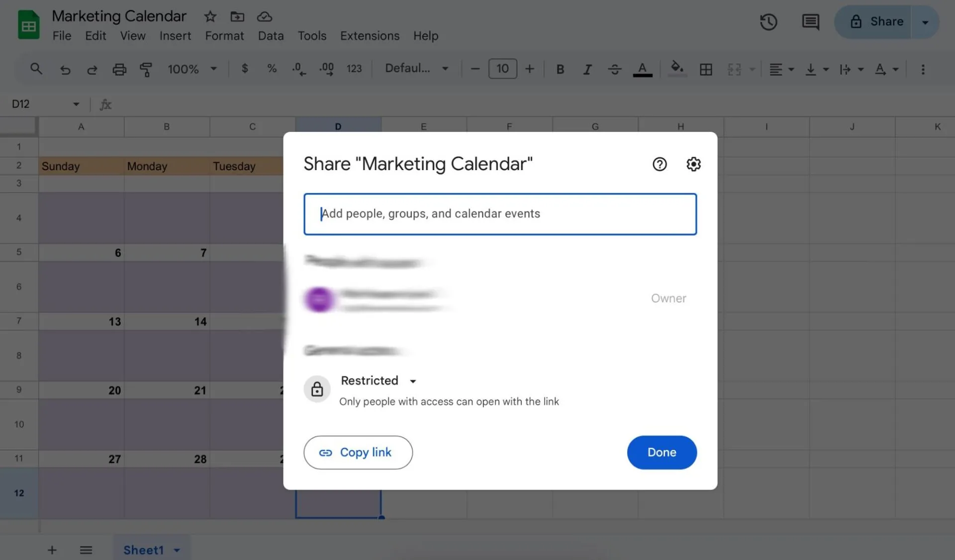Viewport: 955px width, 560px height.
Task: Click the Add people input field
Action: coord(500,214)
